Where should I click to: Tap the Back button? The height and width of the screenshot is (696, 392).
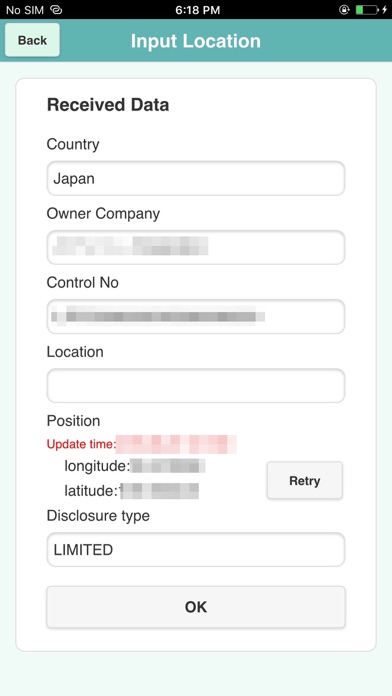pos(32,40)
